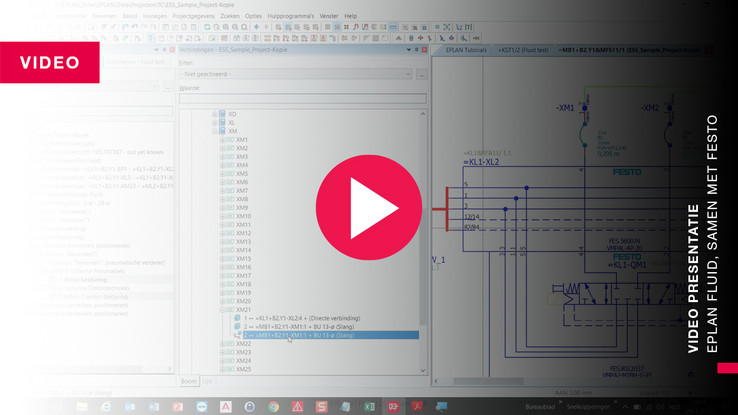
Task: Open the Help menu
Action: pos(351,16)
